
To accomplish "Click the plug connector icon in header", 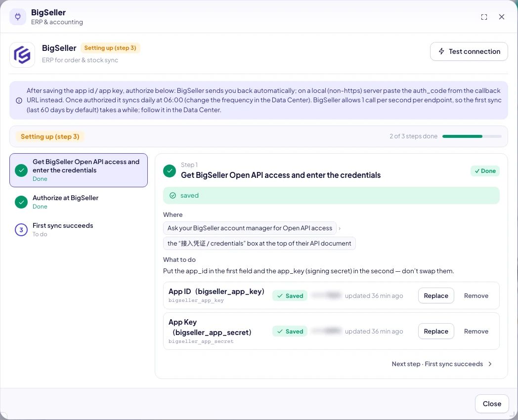I will (18, 16).
